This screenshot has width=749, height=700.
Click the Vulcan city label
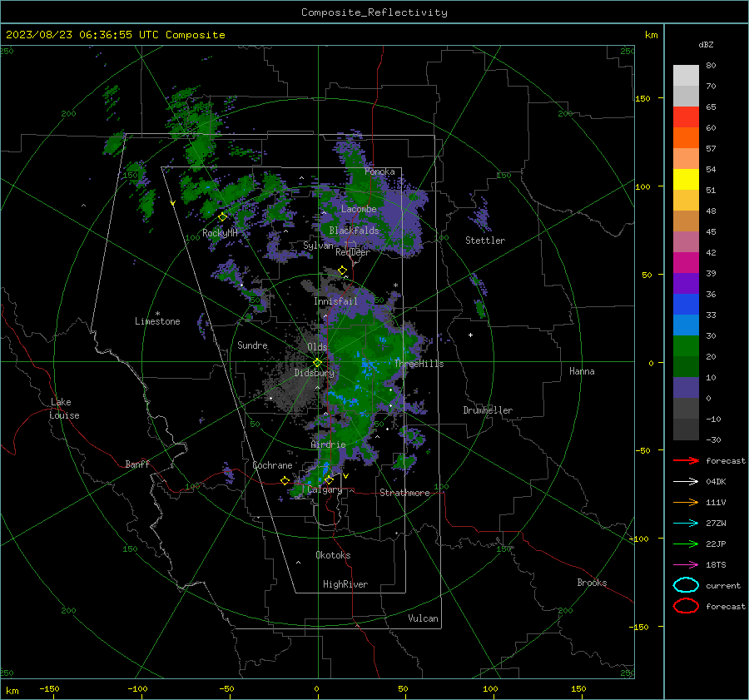424,618
